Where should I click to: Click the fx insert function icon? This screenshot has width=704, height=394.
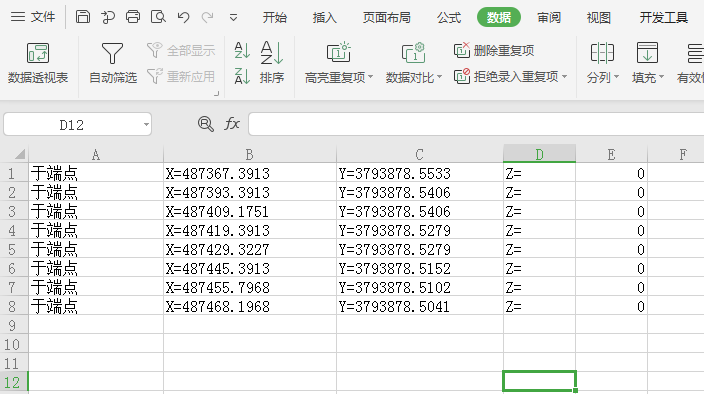coord(232,124)
